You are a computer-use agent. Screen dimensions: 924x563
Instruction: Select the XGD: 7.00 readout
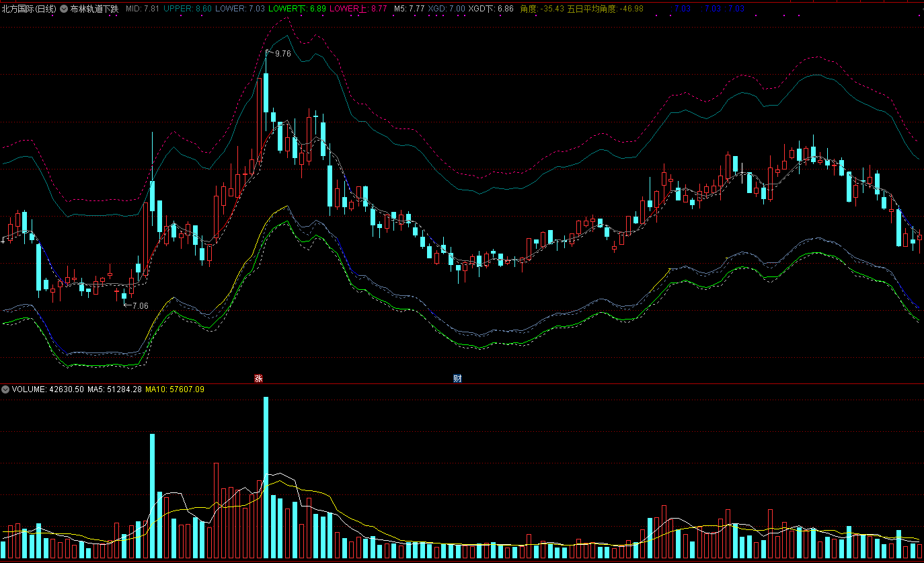click(x=447, y=9)
